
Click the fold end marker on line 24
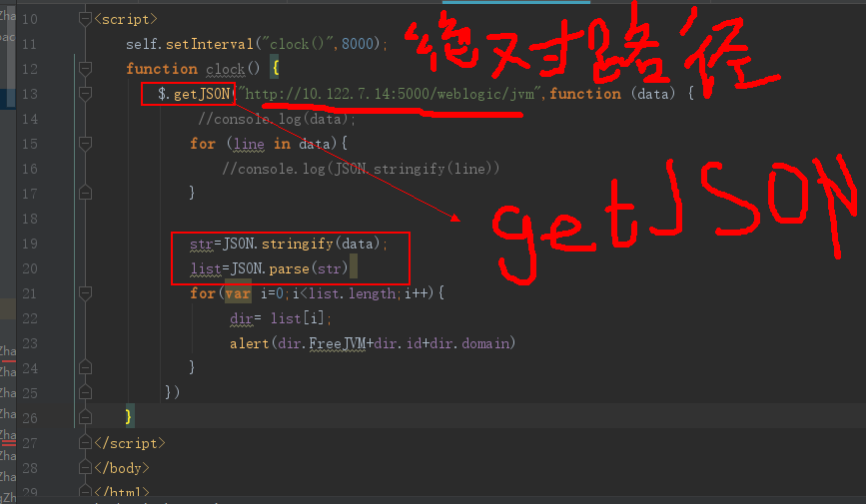85,367
